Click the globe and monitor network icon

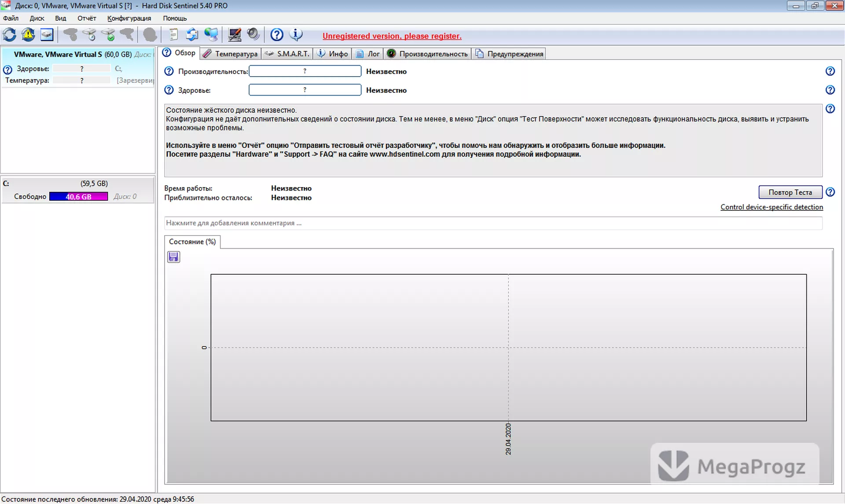pyautogui.click(x=211, y=34)
